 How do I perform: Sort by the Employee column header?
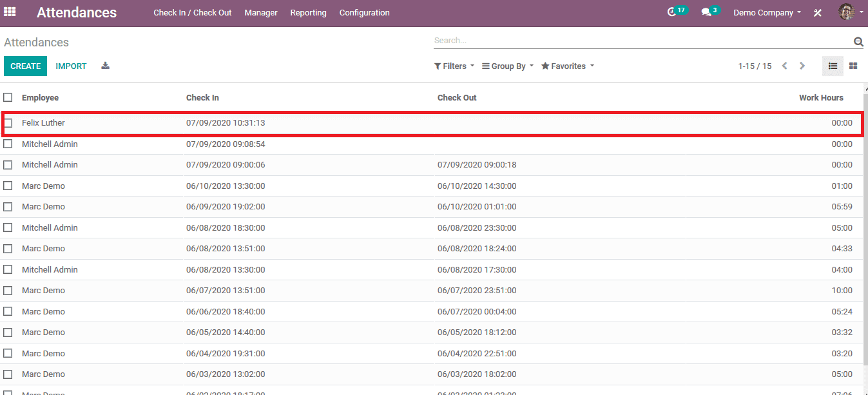coord(40,98)
